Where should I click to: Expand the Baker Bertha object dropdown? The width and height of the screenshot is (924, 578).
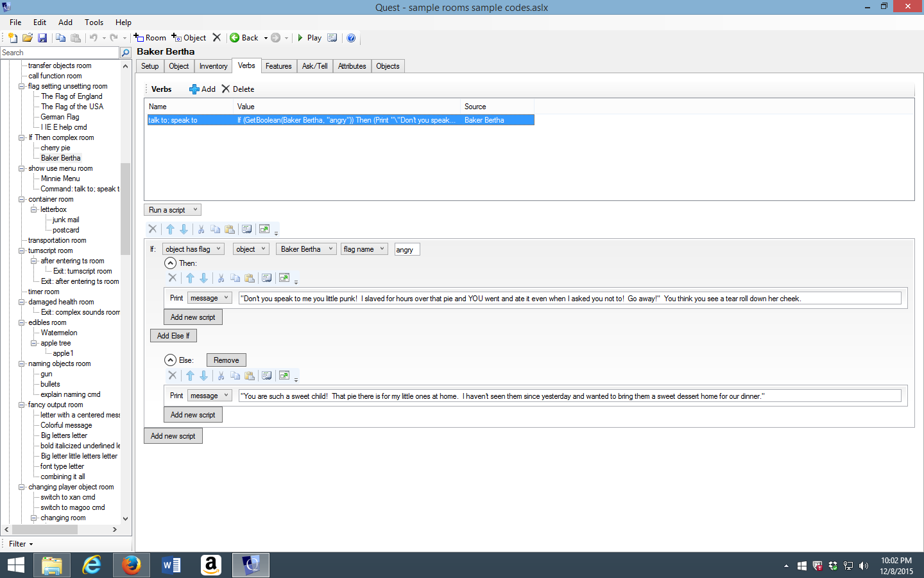pos(306,249)
